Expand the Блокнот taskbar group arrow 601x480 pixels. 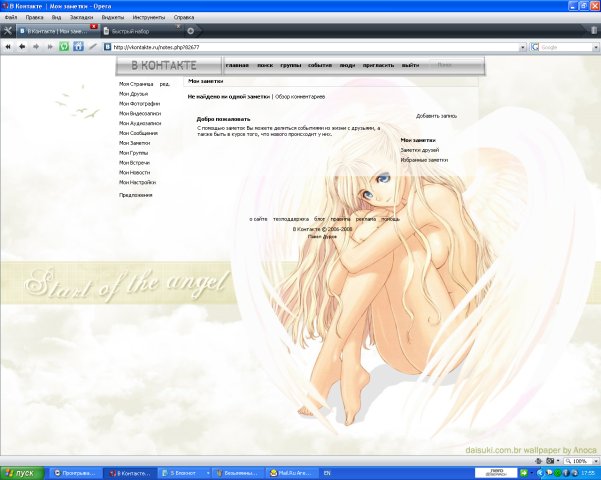(208, 473)
